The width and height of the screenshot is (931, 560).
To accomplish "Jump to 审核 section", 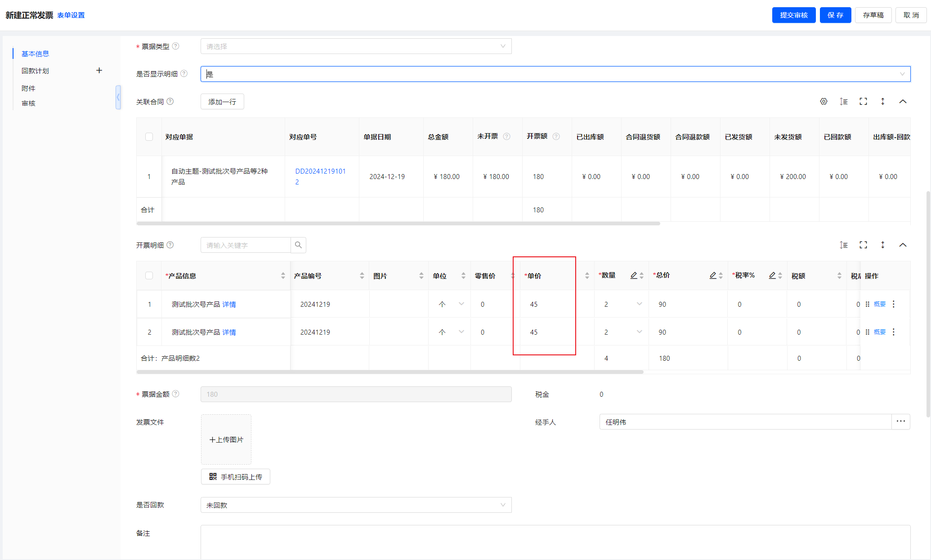I will [28, 103].
